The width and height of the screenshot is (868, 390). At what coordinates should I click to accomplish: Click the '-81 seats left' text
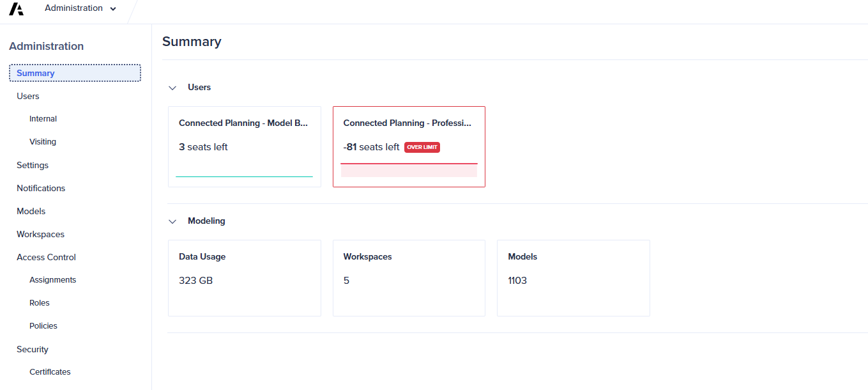coord(371,147)
